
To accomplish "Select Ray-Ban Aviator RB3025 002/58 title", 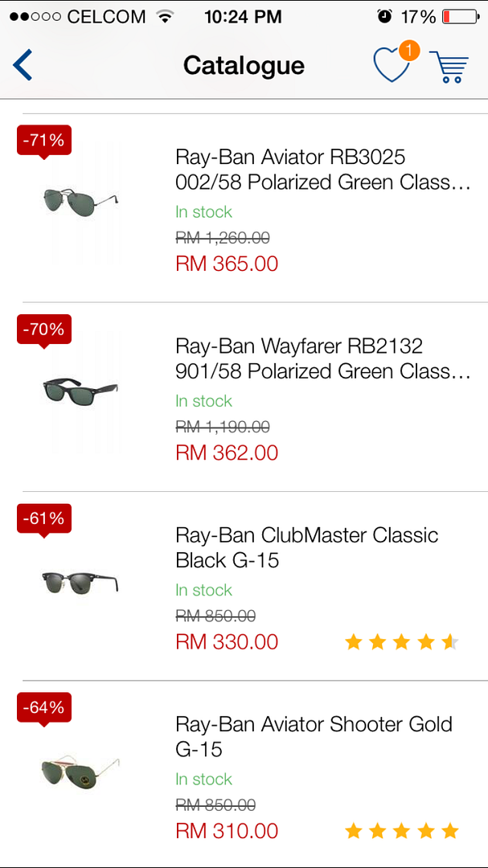I will point(322,170).
